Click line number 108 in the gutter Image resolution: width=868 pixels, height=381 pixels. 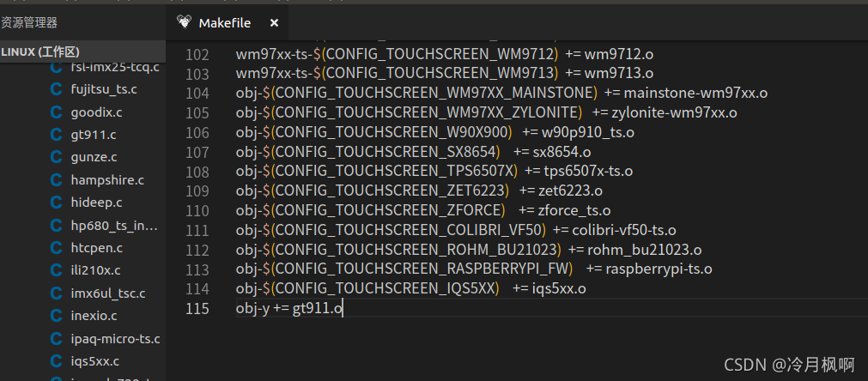(x=197, y=172)
